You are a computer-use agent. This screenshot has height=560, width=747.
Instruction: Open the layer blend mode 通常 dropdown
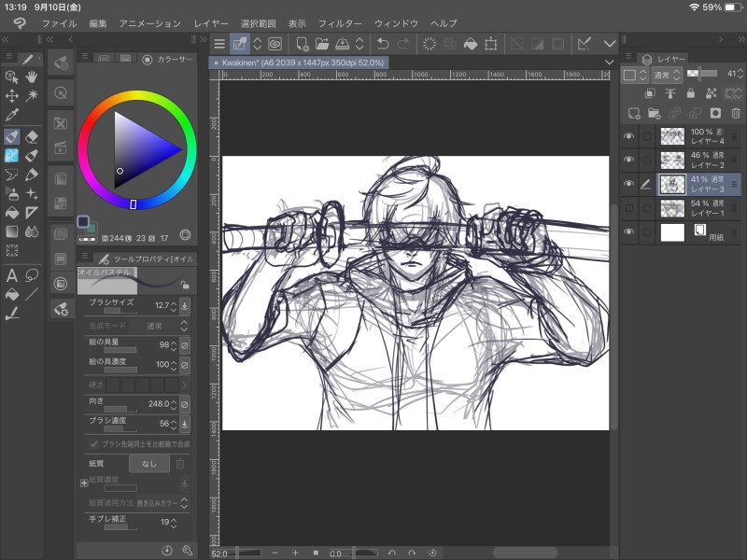pyautogui.click(x=665, y=75)
